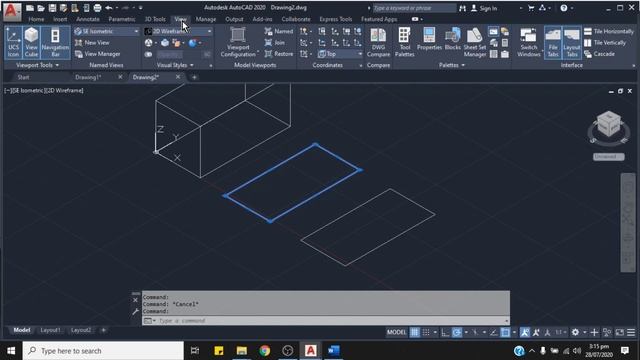Switch to Insert ribbon tab
This screenshot has width=640, height=360.
click(x=60, y=19)
